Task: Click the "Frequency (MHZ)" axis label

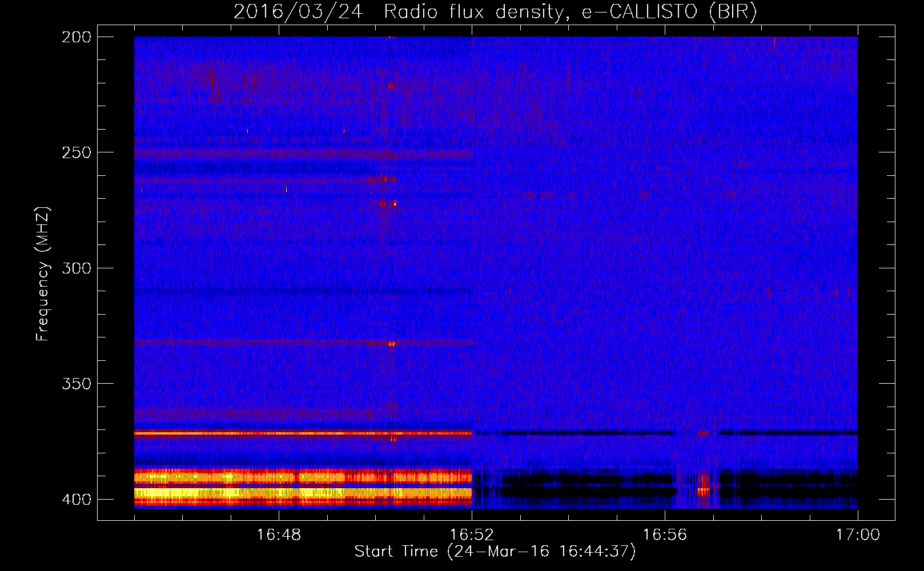Action: (x=43, y=274)
